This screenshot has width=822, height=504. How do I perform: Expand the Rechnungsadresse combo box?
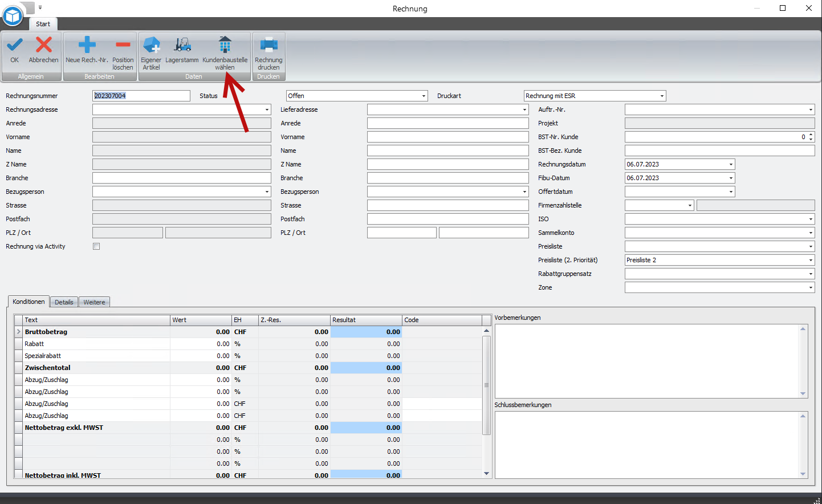pyautogui.click(x=267, y=109)
